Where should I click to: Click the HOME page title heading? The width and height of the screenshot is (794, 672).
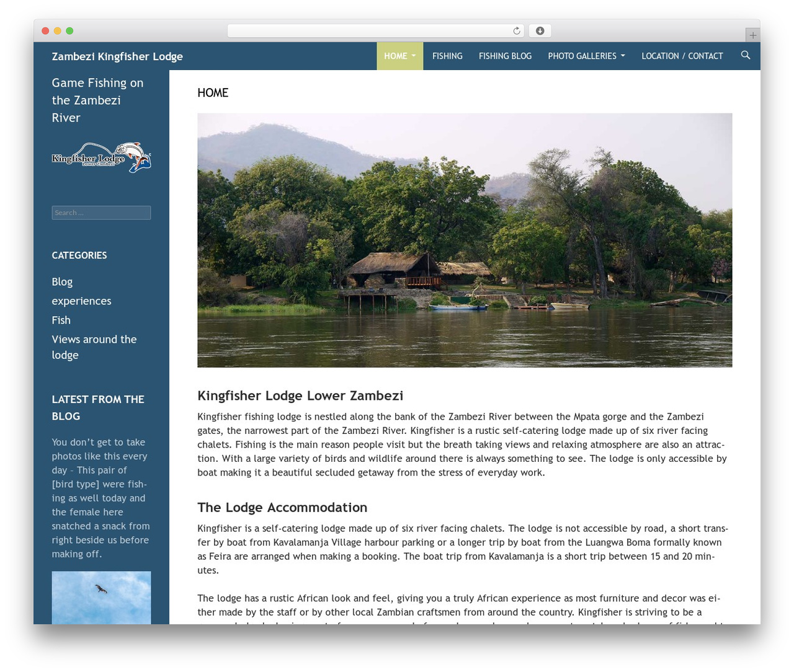(x=213, y=92)
